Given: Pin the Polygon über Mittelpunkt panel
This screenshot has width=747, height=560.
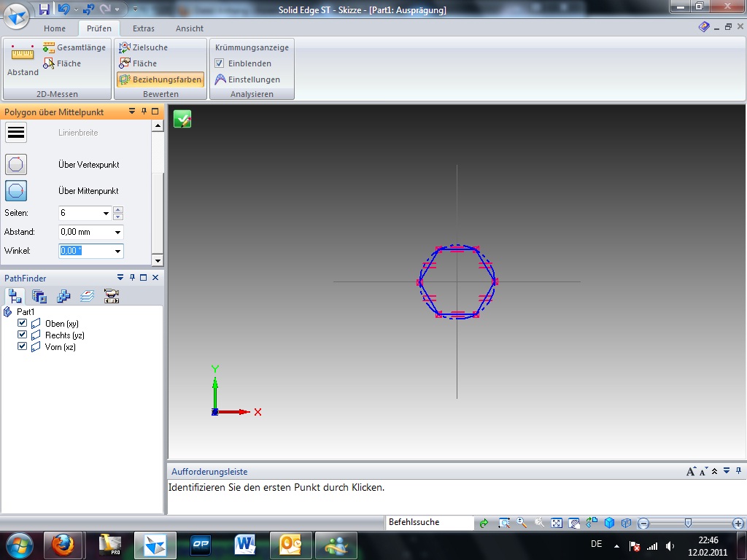Looking at the screenshot, I should (144, 112).
